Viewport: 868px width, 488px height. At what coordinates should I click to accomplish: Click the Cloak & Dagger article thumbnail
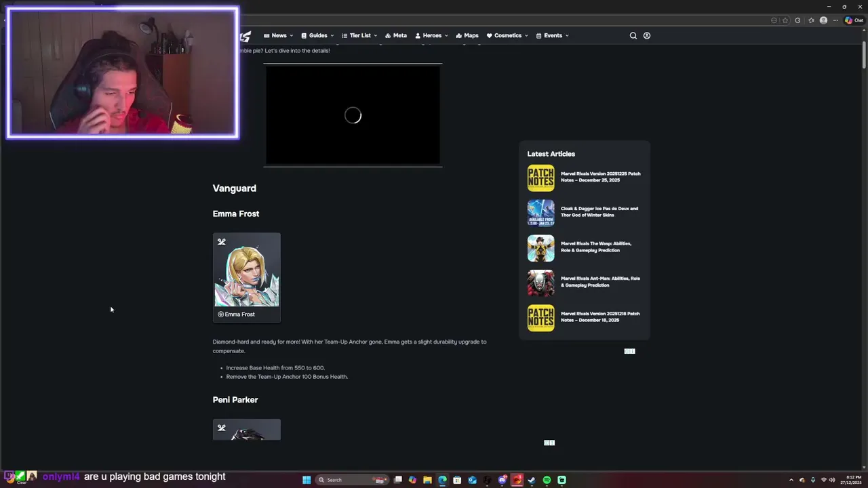[x=541, y=213]
